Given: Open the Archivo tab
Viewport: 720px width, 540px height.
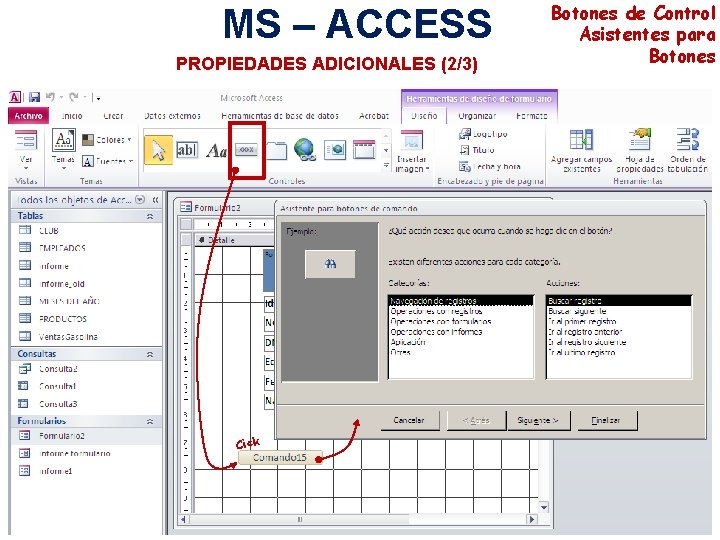Looking at the screenshot, I should click(x=28, y=116).
